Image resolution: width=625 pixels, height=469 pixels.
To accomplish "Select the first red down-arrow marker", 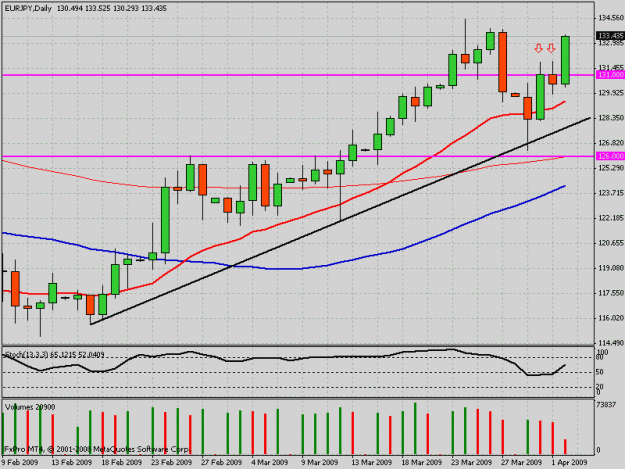I will click(539, 49).
